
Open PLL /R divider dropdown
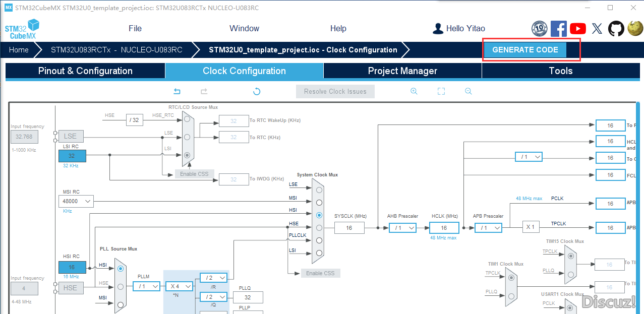coord(214,277)
